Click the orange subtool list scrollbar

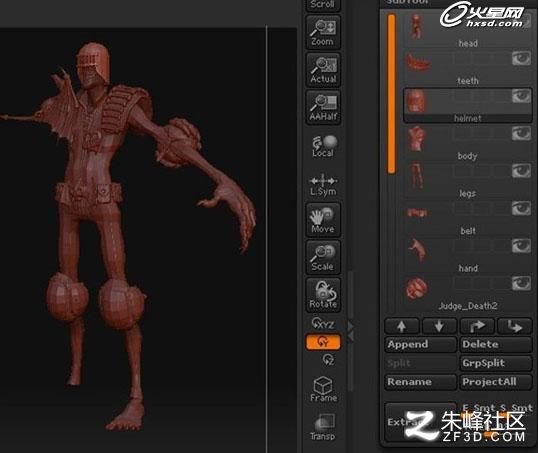click(391, 93)
